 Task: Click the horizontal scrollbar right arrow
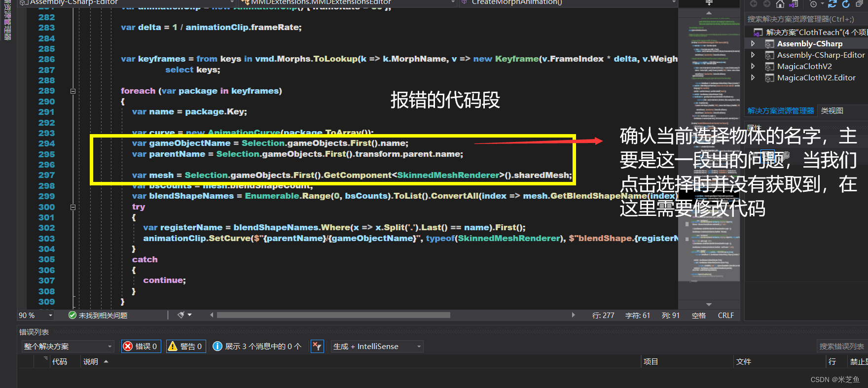coord(573,315)
